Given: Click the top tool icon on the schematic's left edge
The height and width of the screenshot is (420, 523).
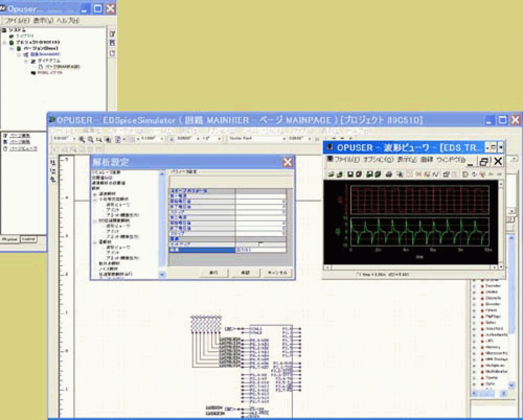Looking at the screenshot, I should point(53,162).
